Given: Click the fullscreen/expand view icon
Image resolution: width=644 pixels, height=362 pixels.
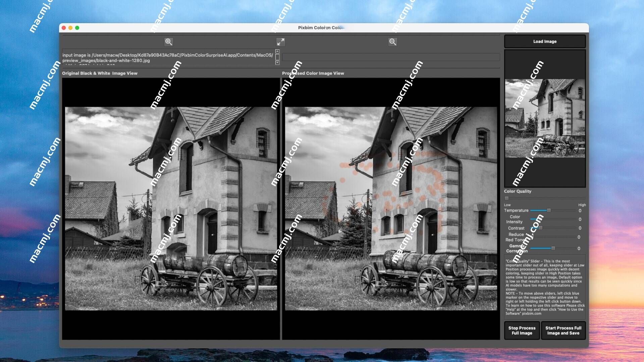Looking at the screenshot, I should 280,42.
